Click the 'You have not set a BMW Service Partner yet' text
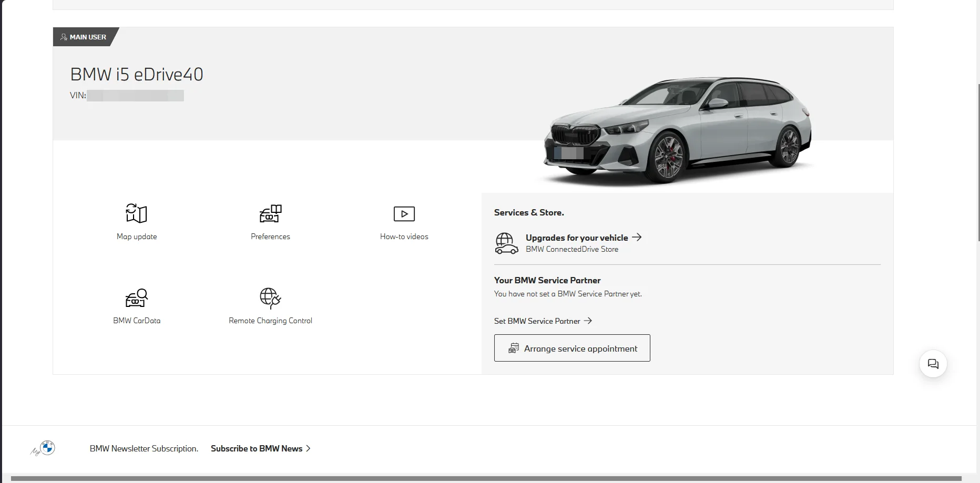 pos(568,294)
